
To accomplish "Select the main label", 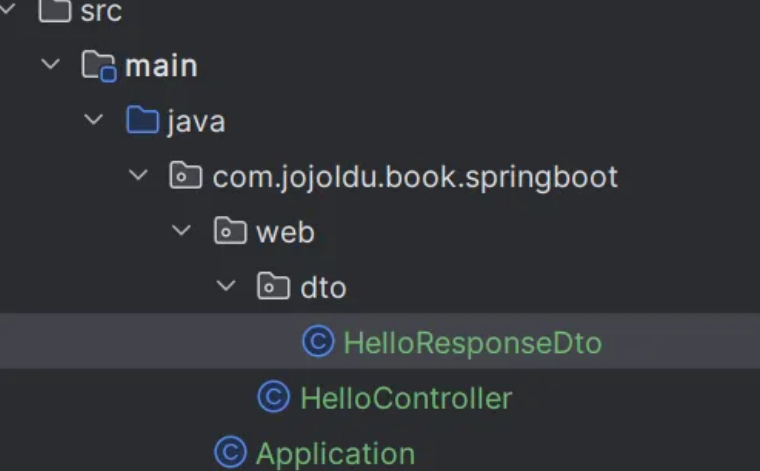I will pos(161,66).
